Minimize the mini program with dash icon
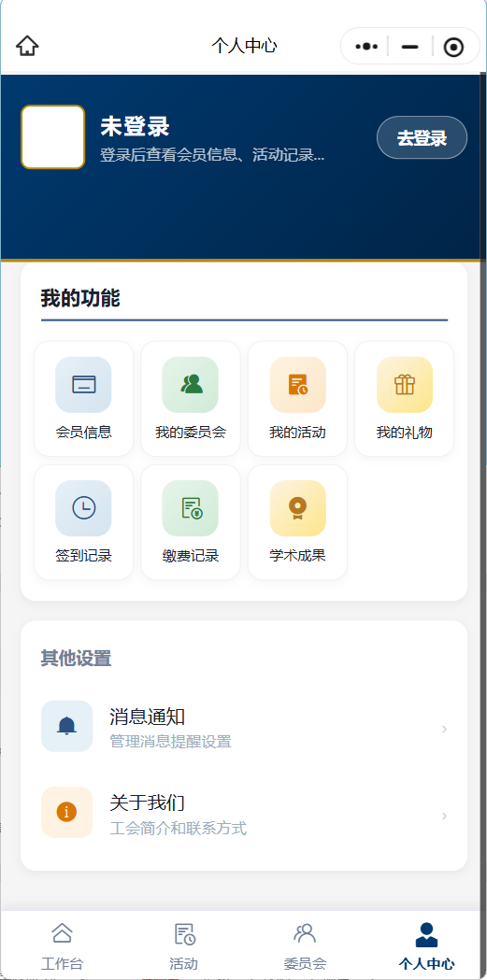The image size is (487, 980). (409, 47)
